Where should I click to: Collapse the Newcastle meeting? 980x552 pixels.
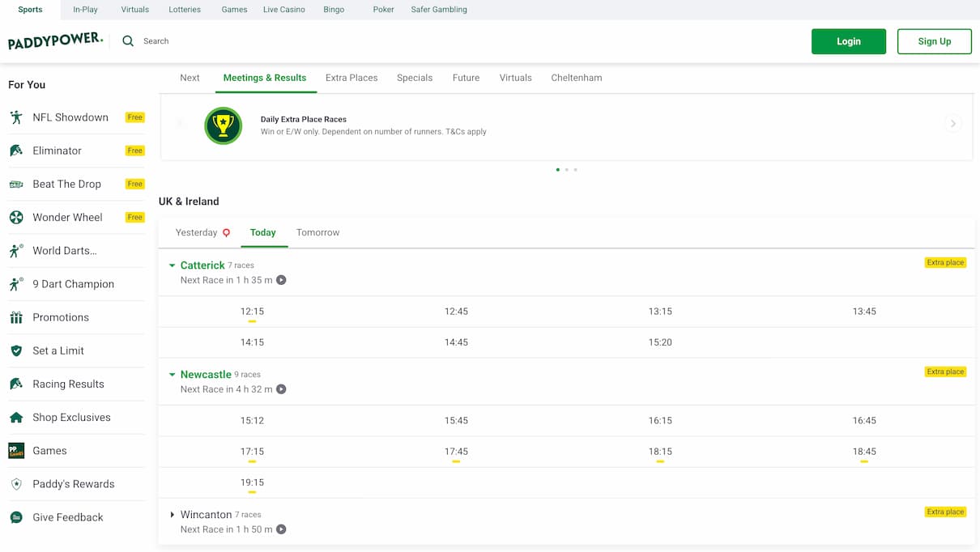(x=172, y=374)
